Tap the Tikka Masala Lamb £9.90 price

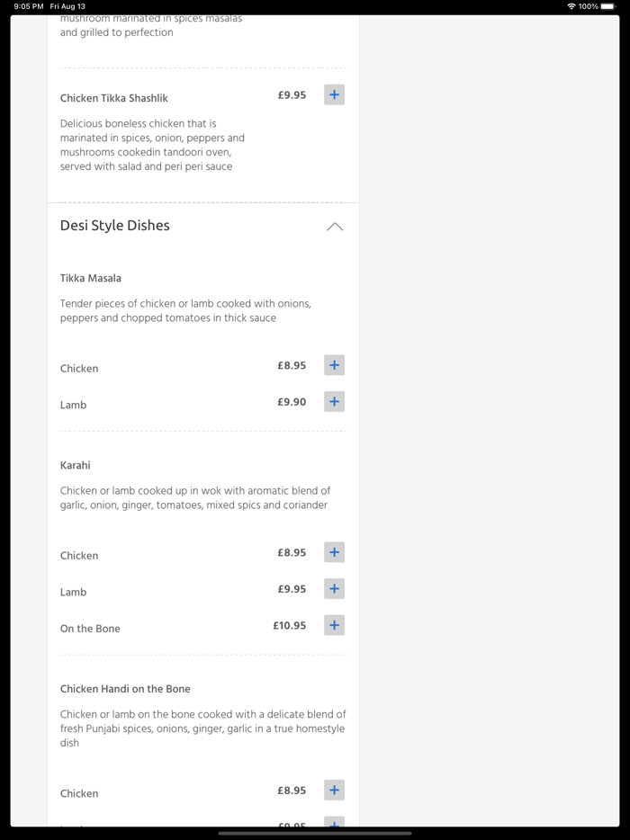click(292, 402)
